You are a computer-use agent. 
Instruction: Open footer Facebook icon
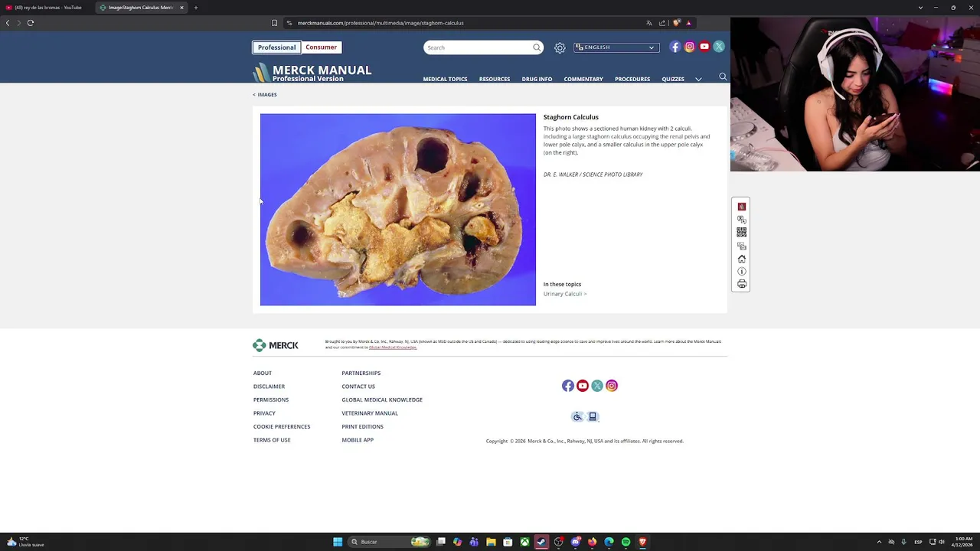click(x=568, y=386)
